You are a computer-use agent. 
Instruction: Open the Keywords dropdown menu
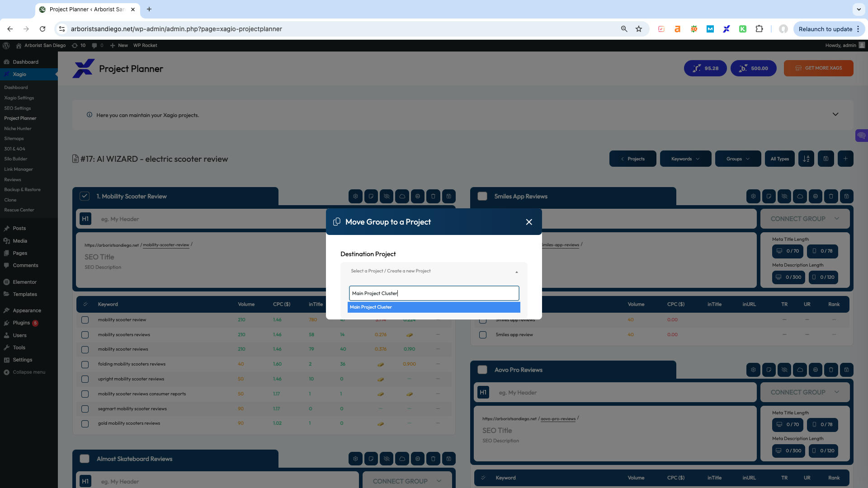click(685, 159)
